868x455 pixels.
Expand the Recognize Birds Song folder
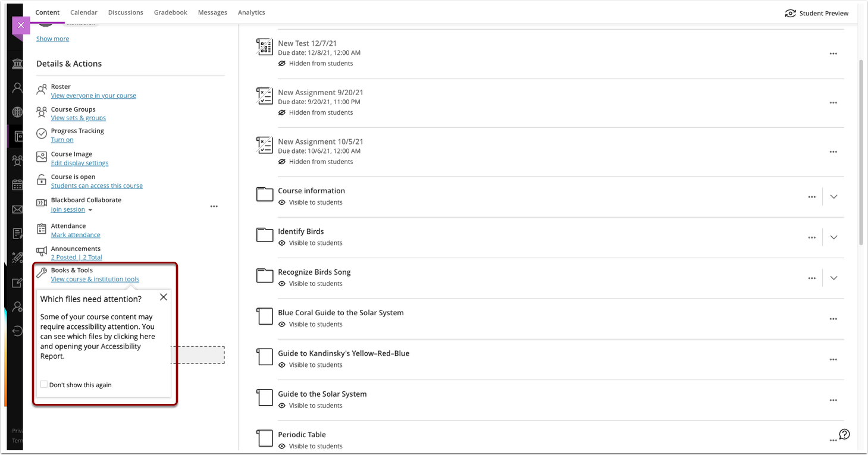833,278
